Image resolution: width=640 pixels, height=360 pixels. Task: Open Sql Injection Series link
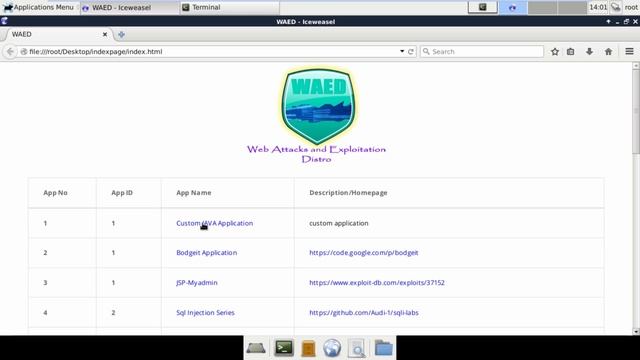click(x=205, y=313)
